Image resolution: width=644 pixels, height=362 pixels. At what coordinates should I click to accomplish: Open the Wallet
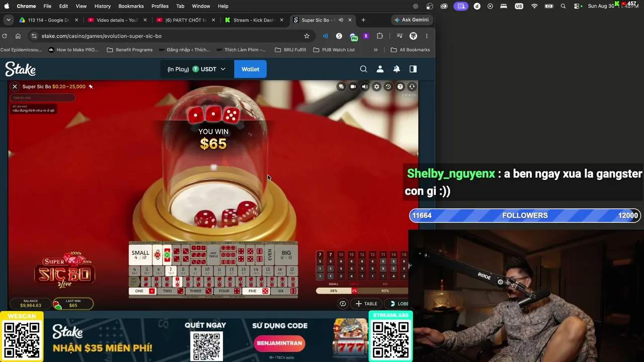[x=250, y=69]
